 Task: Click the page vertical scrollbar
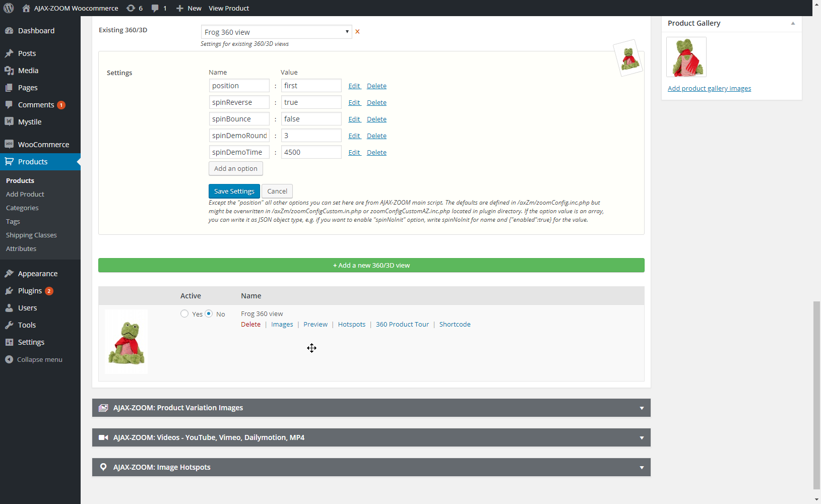coord(816,395)
